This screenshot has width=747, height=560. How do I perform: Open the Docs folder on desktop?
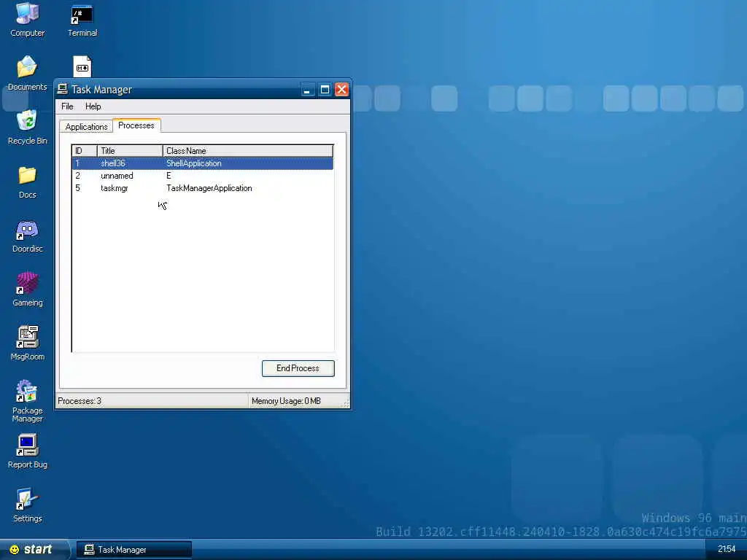27,182
